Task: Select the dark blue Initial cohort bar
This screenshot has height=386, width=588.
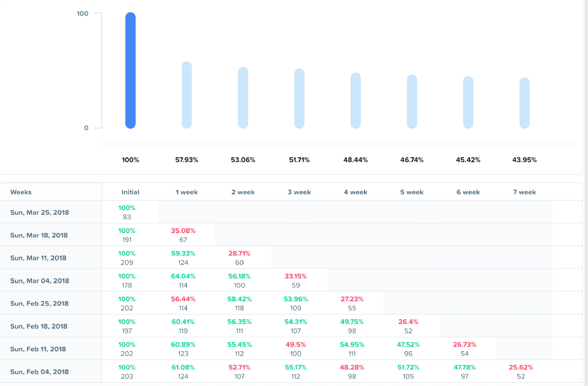Action: click(x=131, y=71)
